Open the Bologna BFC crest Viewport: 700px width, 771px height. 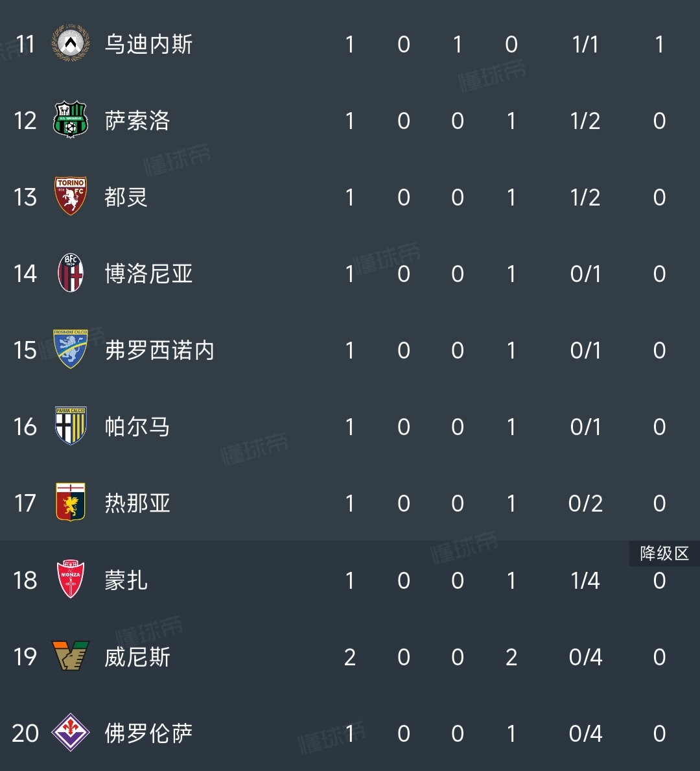click(x=70, y=273)
